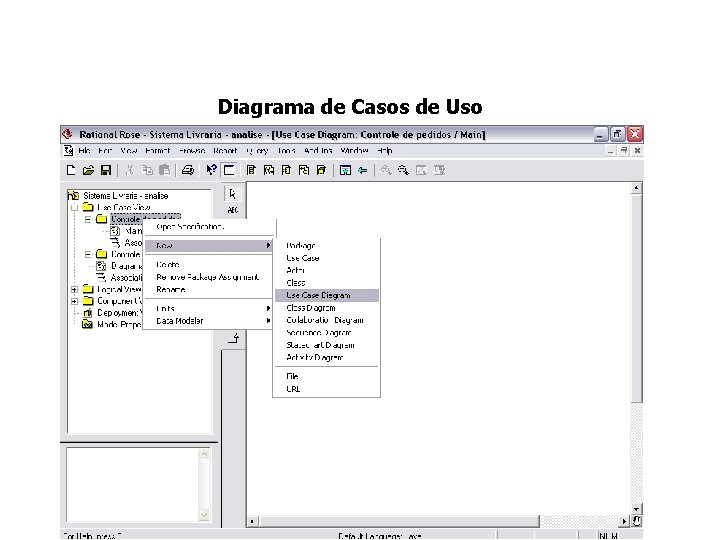Screen dimensions: 720x540
Task: Select Actor from the New submenu
Action: (326, 270)
